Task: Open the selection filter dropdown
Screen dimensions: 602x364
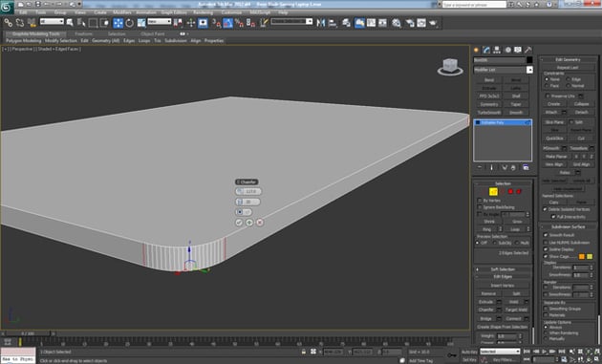Action: [x=52, y=22]
